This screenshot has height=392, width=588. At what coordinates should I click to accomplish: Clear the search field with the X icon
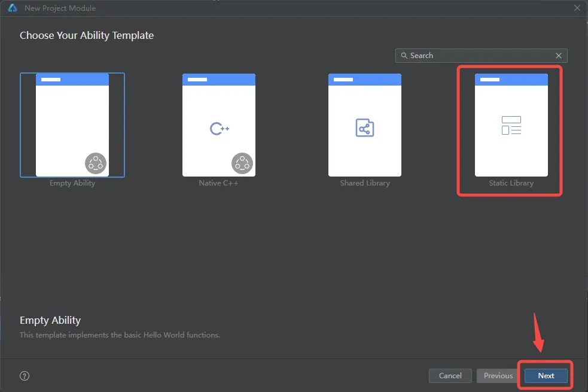click(559, 56)
